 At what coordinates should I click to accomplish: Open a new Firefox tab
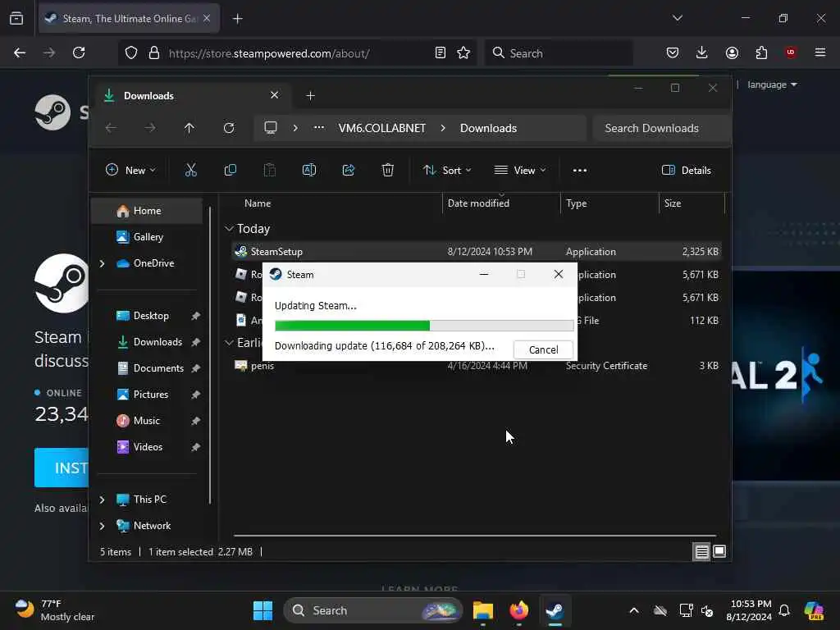pyautogui.click(x=237, y=19)
